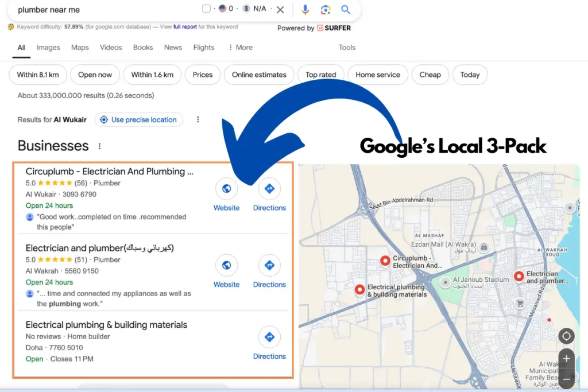The width and height of the screenshot is (588, 392).
Task: Click 'Saud Bin Abdelrahman Rd' map label
Action: point(401,203)
